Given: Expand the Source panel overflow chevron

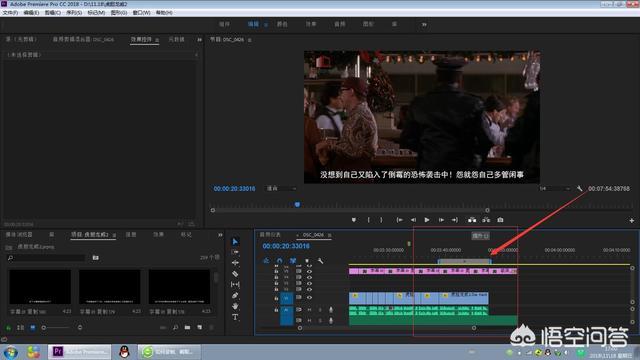Looking at the screenshot, I should [199, 40].
